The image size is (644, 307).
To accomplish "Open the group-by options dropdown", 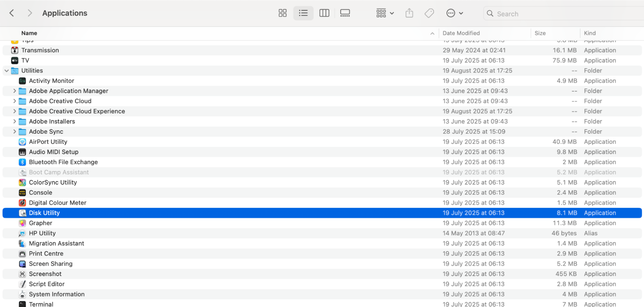I will pyautogui.click(x=385, y=13).
